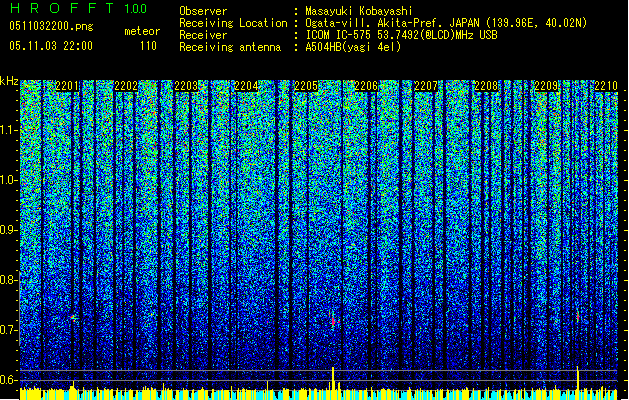Click the 0.7 kHz axis tick label
The height and width of the screenshot is (400, 629).
coord(9,330)
